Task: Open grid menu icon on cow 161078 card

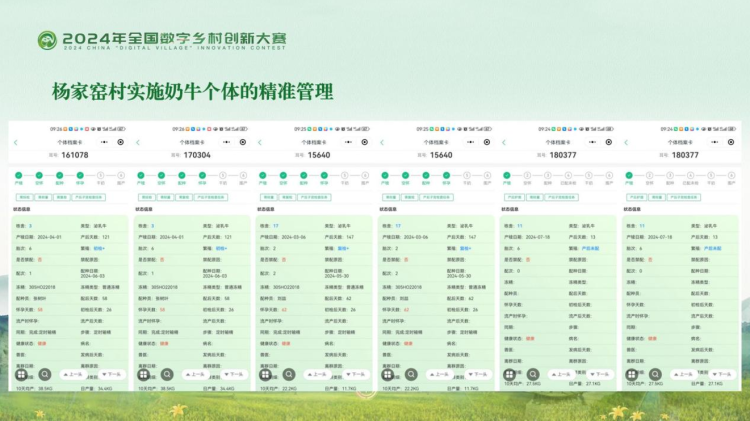Action: pyautogui.click(x=21, y=374)
